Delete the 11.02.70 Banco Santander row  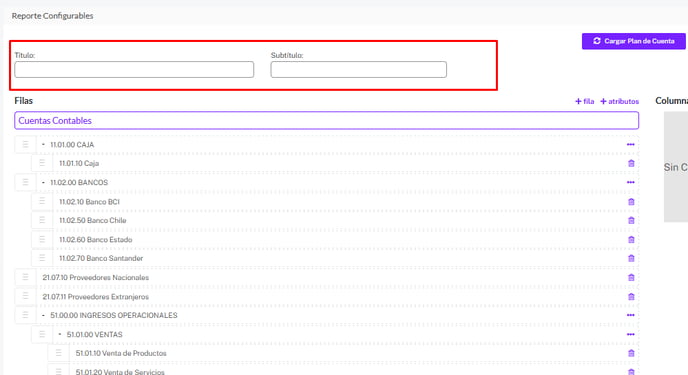coord(631,258)
